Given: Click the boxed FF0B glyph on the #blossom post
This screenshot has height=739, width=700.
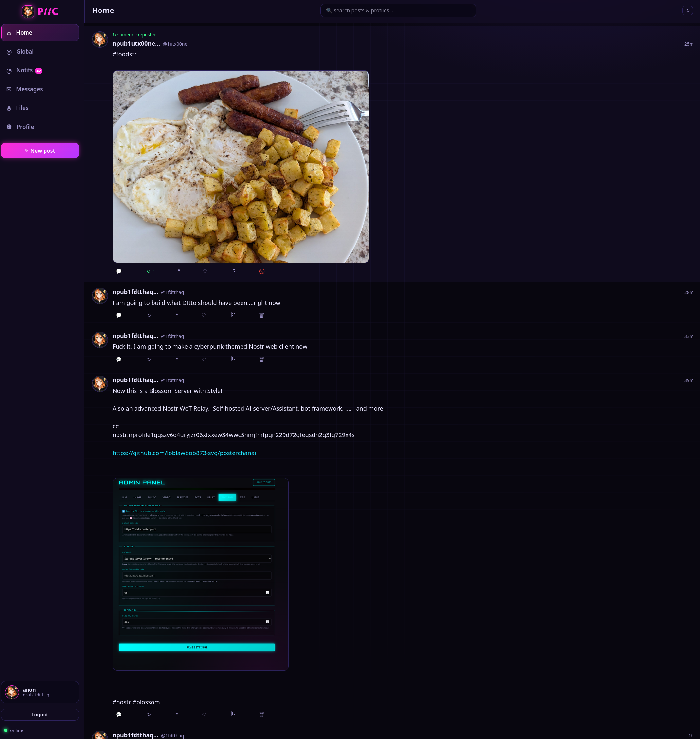Looking at the screenshot, I should 233,713.
